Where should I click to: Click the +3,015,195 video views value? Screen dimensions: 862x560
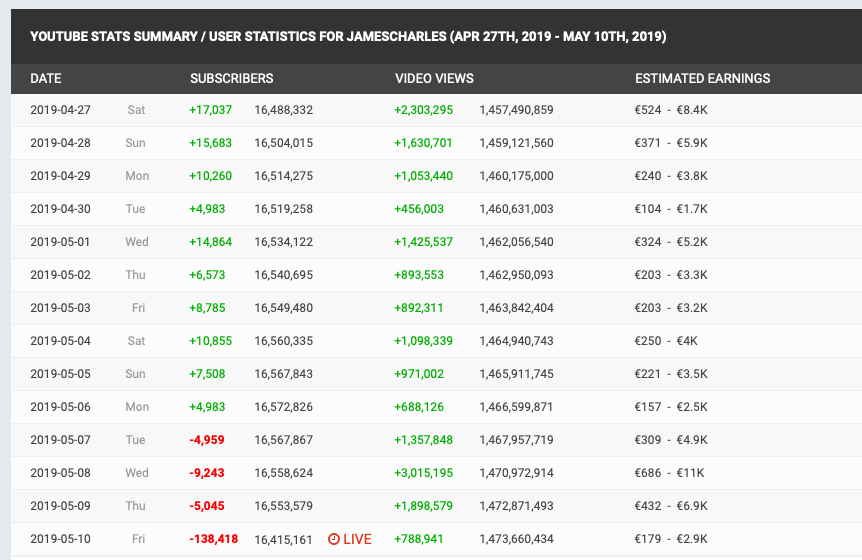pyautogui.click(x=423, y=473)
